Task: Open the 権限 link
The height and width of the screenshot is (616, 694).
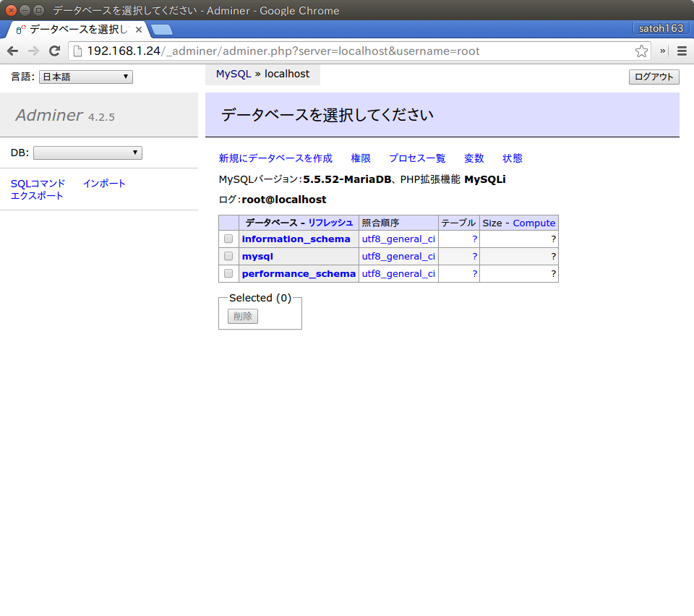Action: (x=361, y=158)
